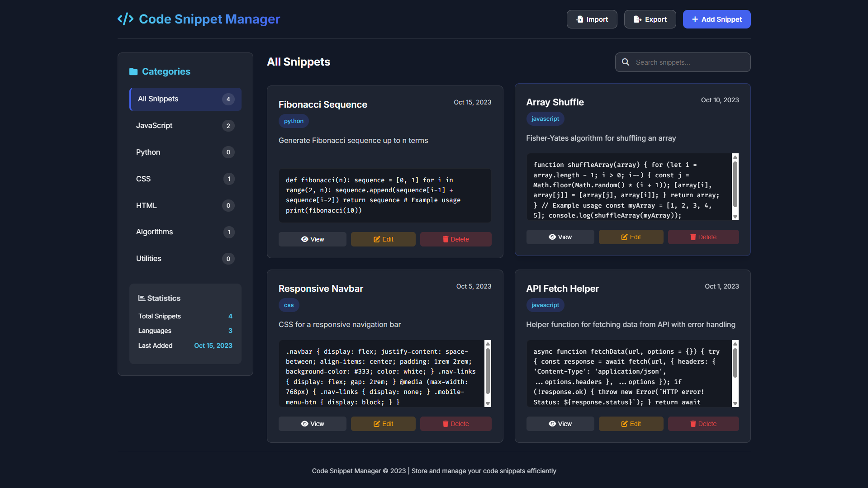Image resolution: width=868 pixels, height=488 pixels.
Task: Click the python tag on Fibonacci Sequence
Action: (x=294, y=121)
